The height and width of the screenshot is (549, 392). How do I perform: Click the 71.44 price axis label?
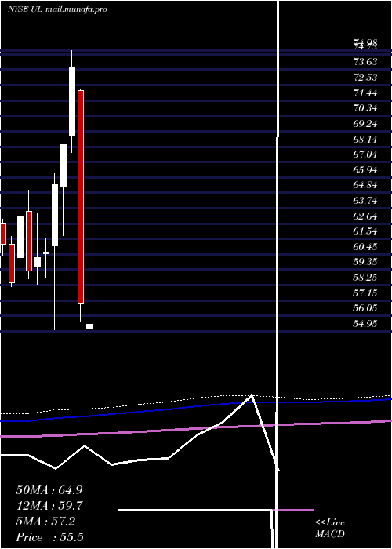(x=365, y=93)
